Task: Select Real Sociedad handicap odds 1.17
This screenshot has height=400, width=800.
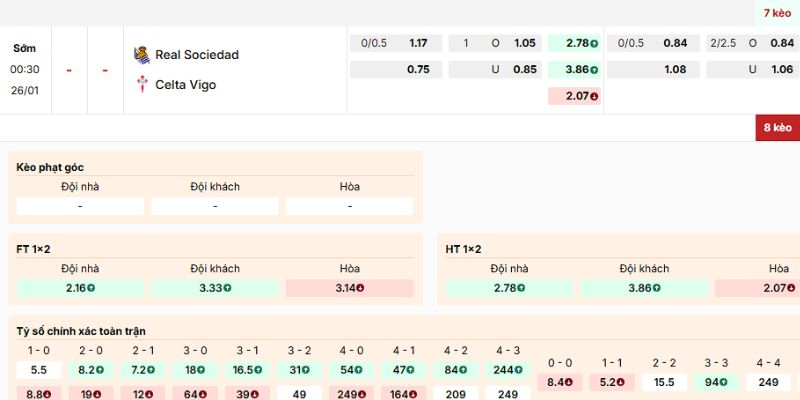Action: [417, 43]
